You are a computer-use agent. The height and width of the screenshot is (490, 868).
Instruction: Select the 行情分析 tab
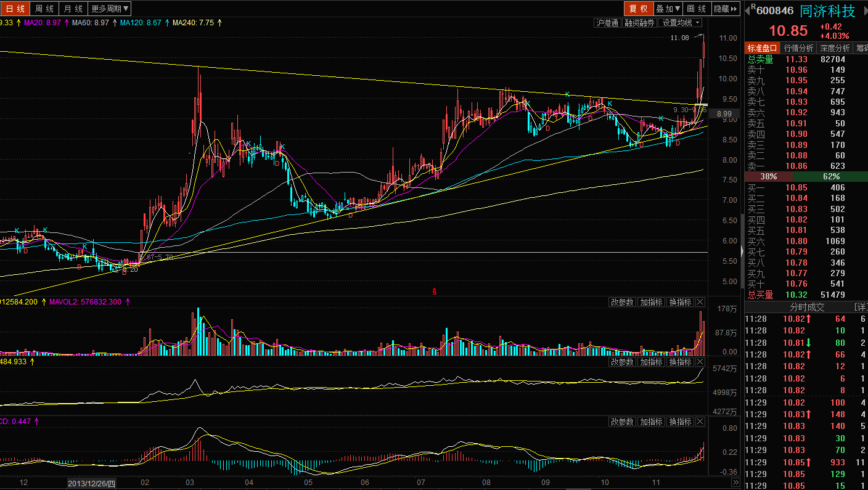tap(798, 48)
